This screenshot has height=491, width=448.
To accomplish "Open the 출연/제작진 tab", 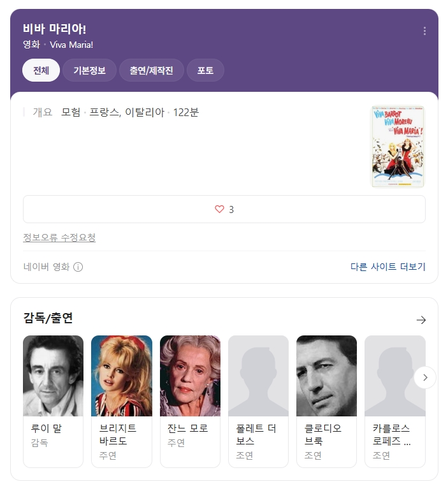I will point(152,70).
